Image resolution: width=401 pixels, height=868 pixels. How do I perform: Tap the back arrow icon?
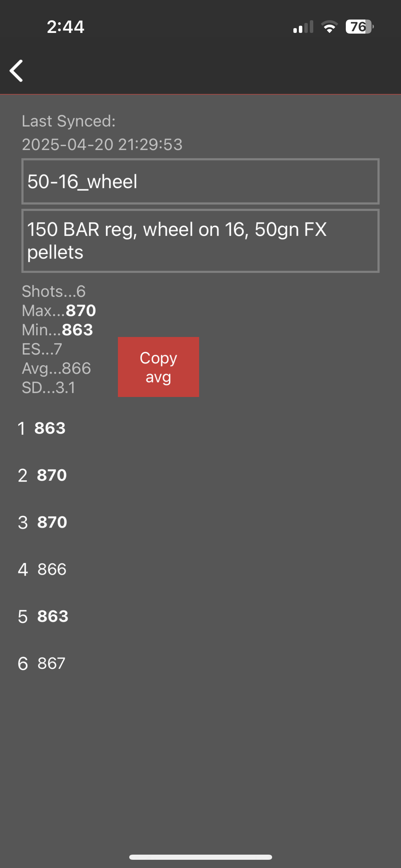coord(16,71)
